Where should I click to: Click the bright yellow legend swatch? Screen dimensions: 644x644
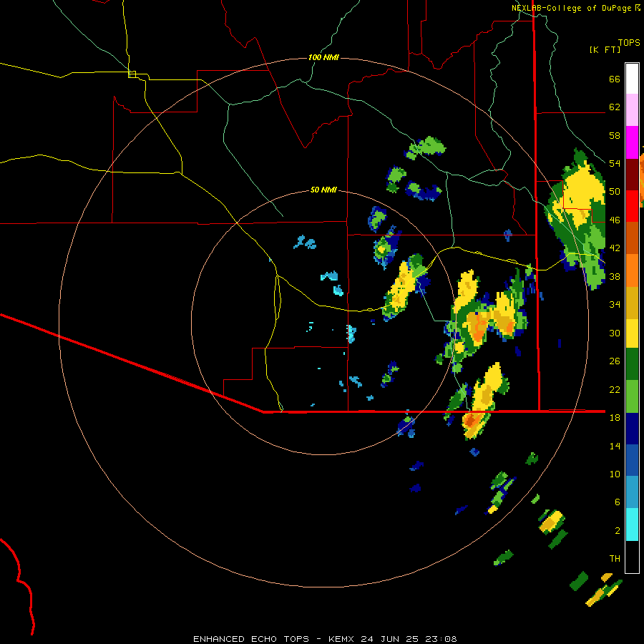coord(632,333)
